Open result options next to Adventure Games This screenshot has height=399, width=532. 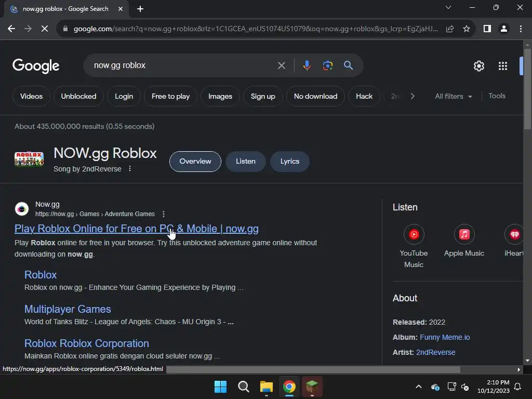click(x=164, y=214)
